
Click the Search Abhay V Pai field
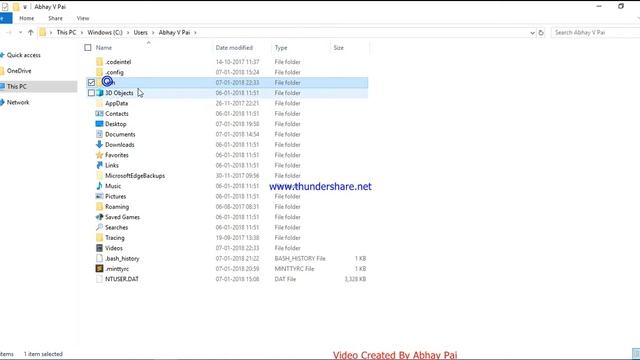click(596, 33)
